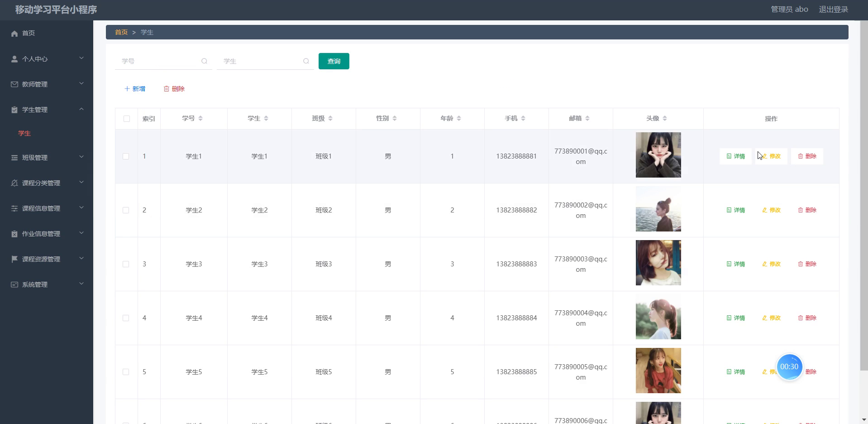The image size is (868, 424).
Task: Check the row for 学生3
Action: 126,264
